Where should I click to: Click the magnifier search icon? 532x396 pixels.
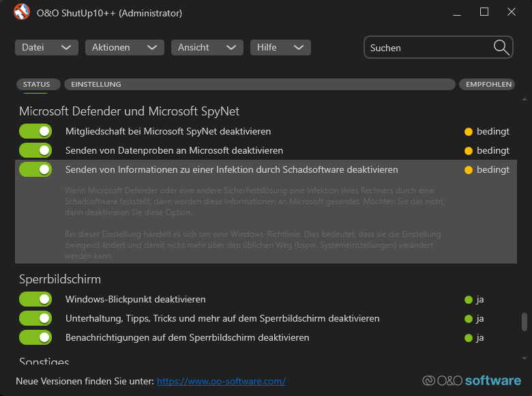[501, 48]
